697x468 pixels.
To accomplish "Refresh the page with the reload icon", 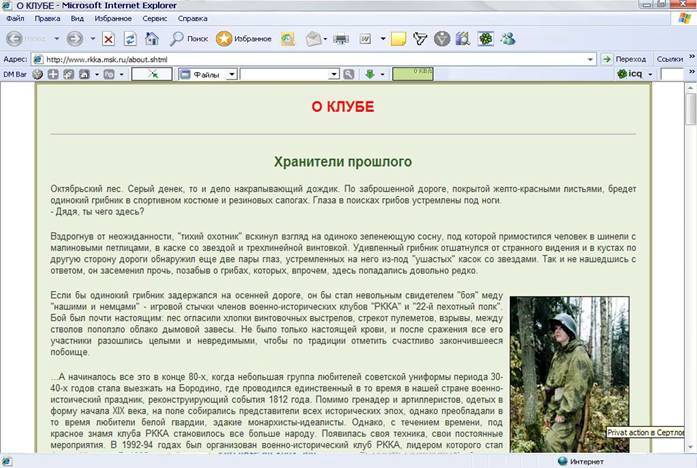I will tap(130, 39).
